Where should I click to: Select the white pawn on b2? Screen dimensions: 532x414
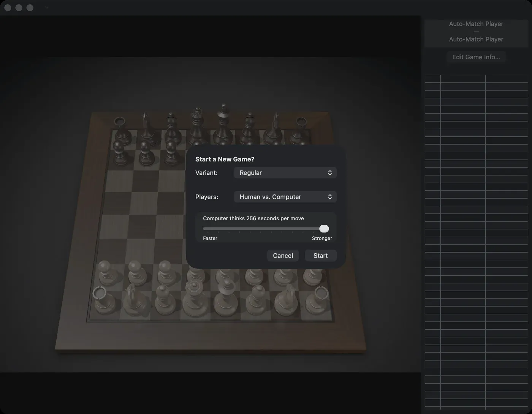point(136,273)
